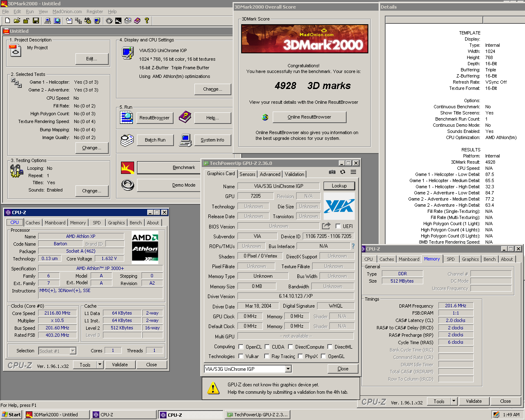Image resolution: width=525 pixels, height=420 pixels.
Task: Click Change... under Selected Tests
Action: pyautogui.click(x=92, y=148)
